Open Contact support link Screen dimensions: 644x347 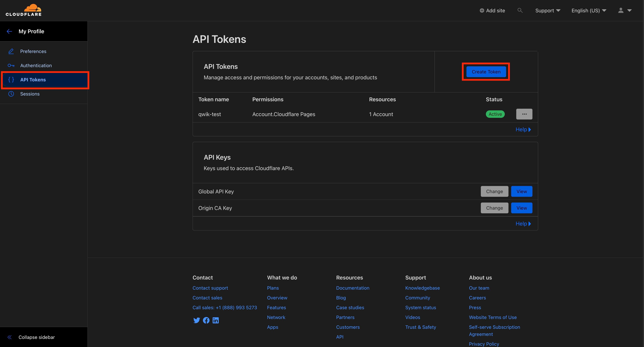[x=210, y=288]
